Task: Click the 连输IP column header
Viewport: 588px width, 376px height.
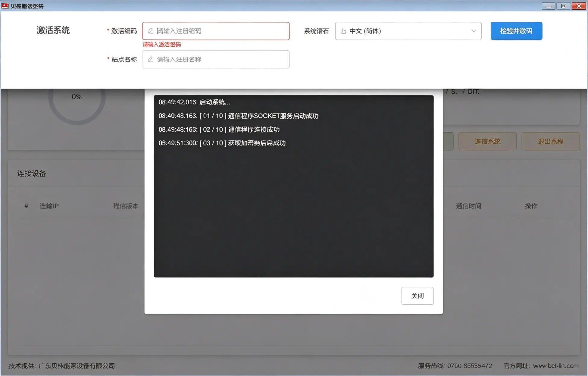Action: tap(49, 206)
